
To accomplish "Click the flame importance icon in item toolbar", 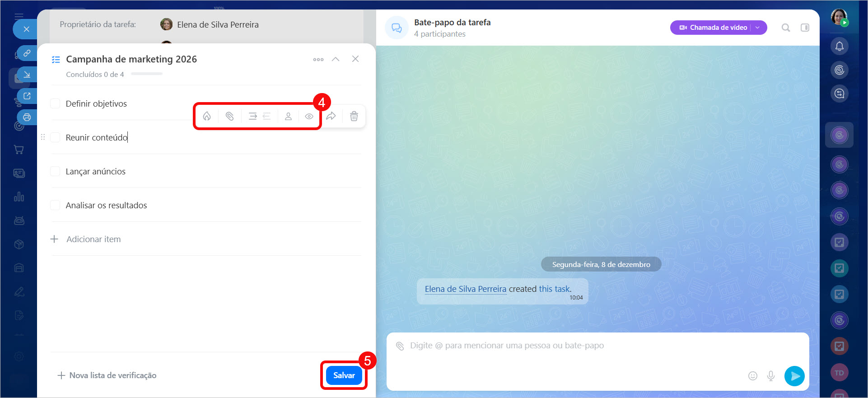I will click(x=207, y=117).
